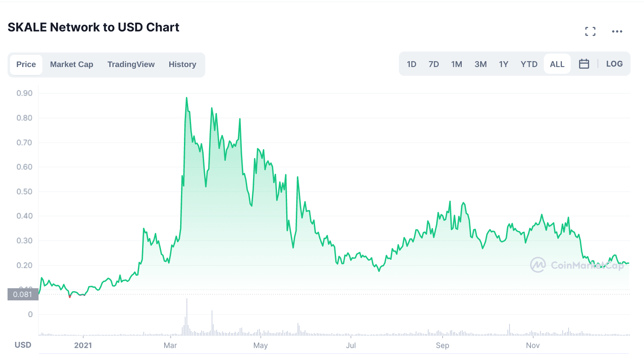
Task: Click the red lowest-price point on chart
Action: [70, 297]
